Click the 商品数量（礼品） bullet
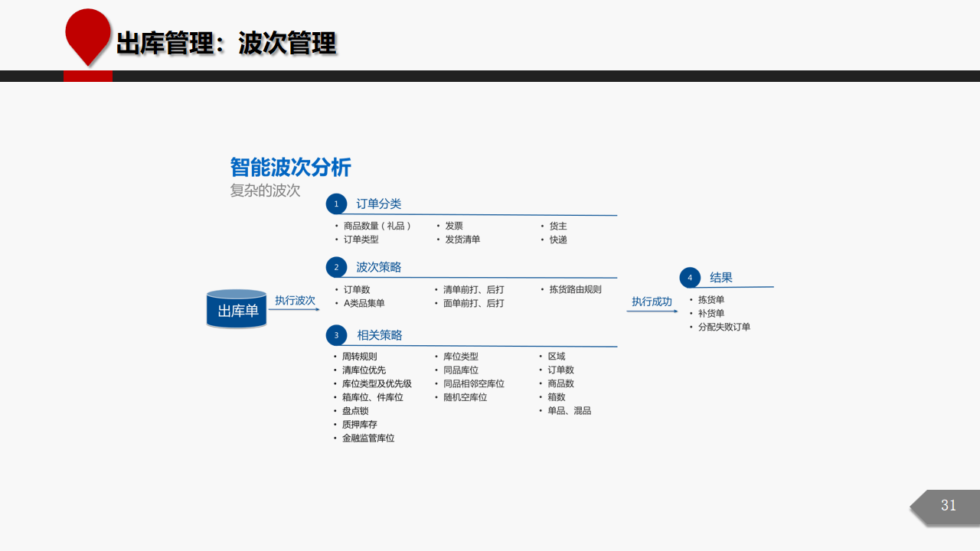 point(377,227)
